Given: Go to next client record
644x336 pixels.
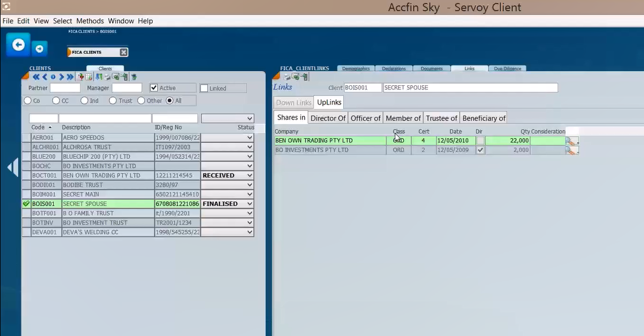Looking at the screenshot, I should tap(61, 77).
